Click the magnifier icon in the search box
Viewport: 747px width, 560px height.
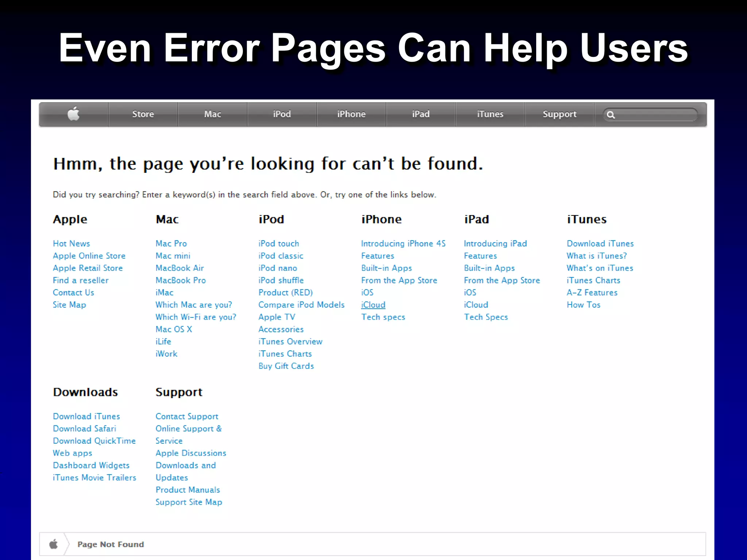pyautogui.click(x=611, y=115)
